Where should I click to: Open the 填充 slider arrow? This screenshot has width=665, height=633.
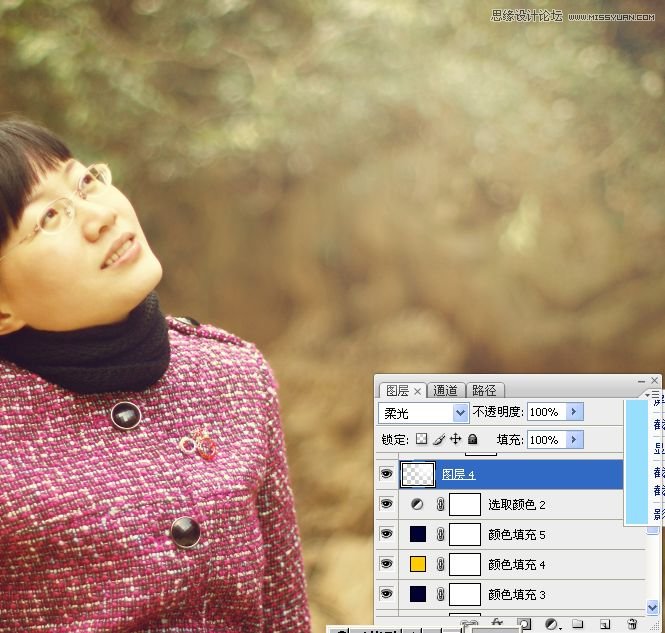click(574, 440)
